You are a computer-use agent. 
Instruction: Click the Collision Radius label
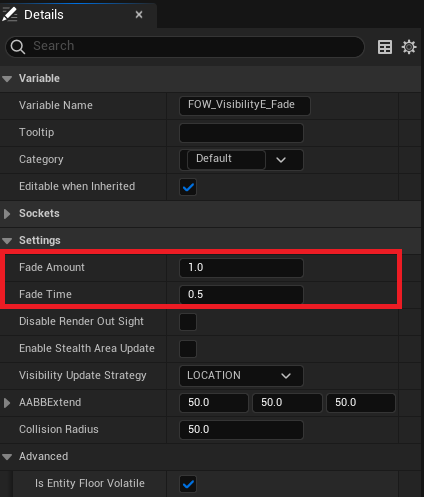[59, 429]
